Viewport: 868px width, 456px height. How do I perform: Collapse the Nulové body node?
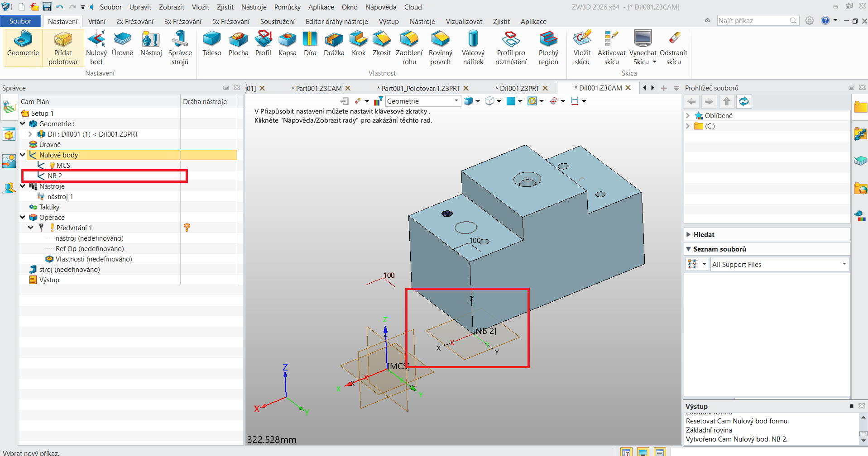tap(23, 155)
